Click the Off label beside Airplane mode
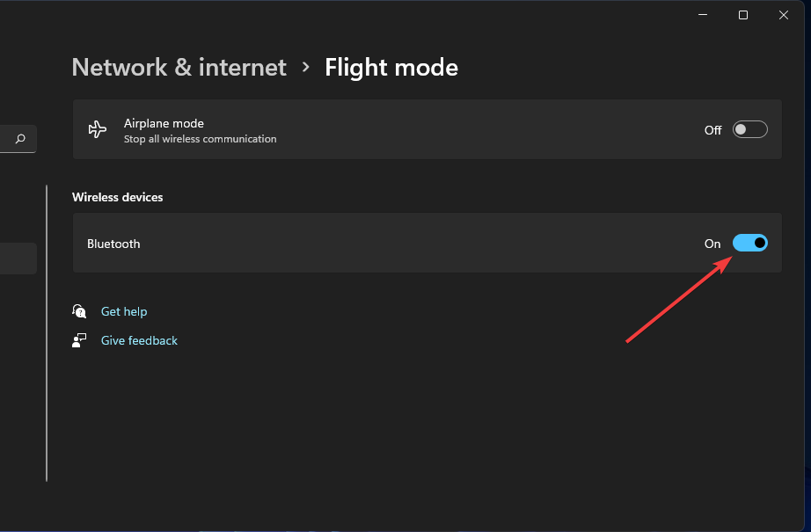 coord(712,129)
